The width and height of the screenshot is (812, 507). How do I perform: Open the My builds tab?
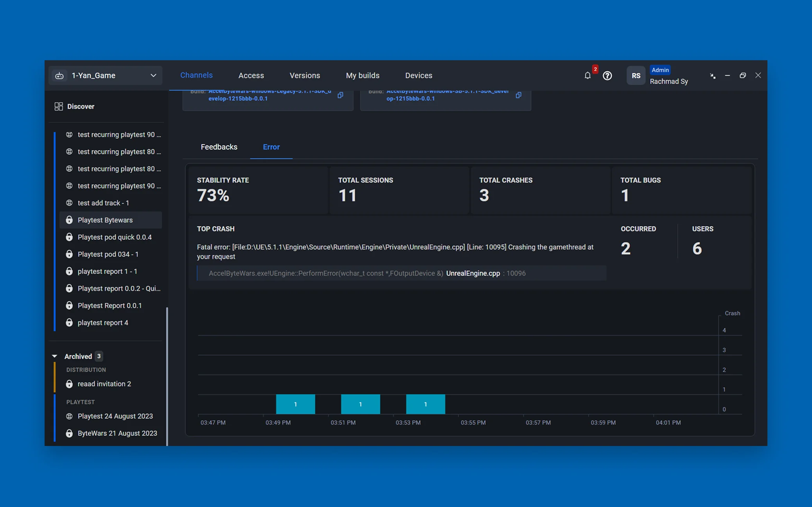pos(363,76)
